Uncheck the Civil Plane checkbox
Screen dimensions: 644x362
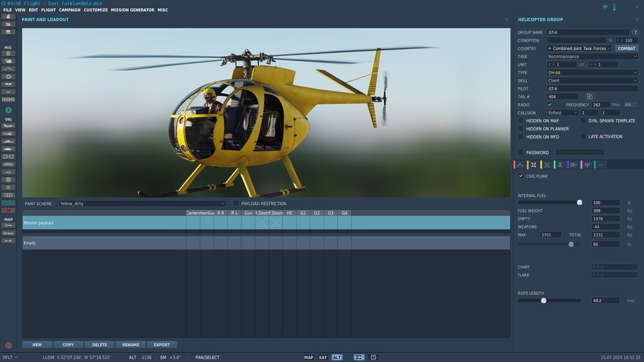521,176
